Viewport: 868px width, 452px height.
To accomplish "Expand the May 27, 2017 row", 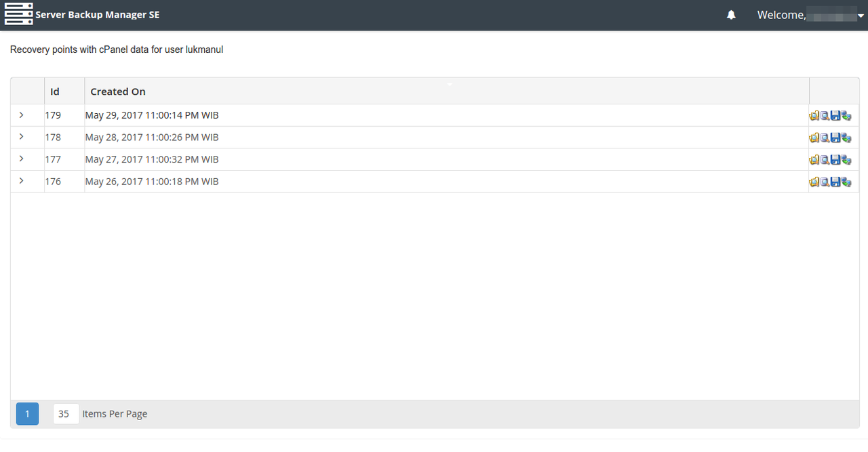I will pyautogui.click(x=22, y=159).
